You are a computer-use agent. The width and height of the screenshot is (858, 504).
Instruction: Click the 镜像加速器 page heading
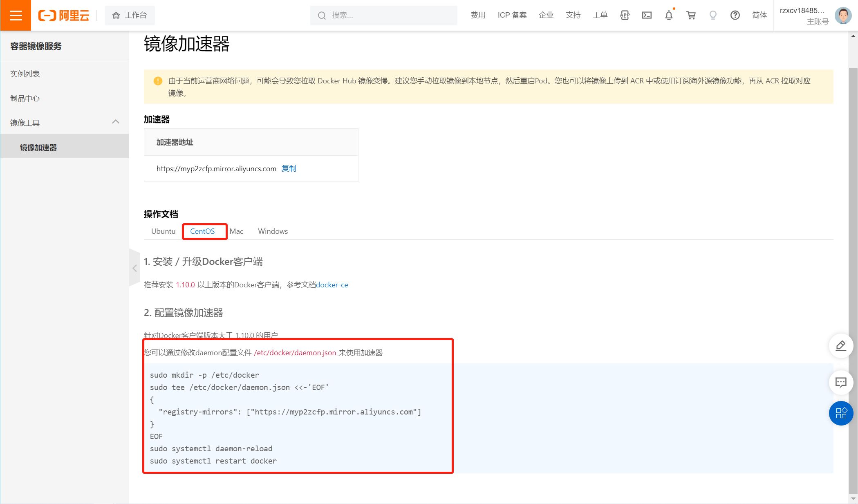pos(186,44)
